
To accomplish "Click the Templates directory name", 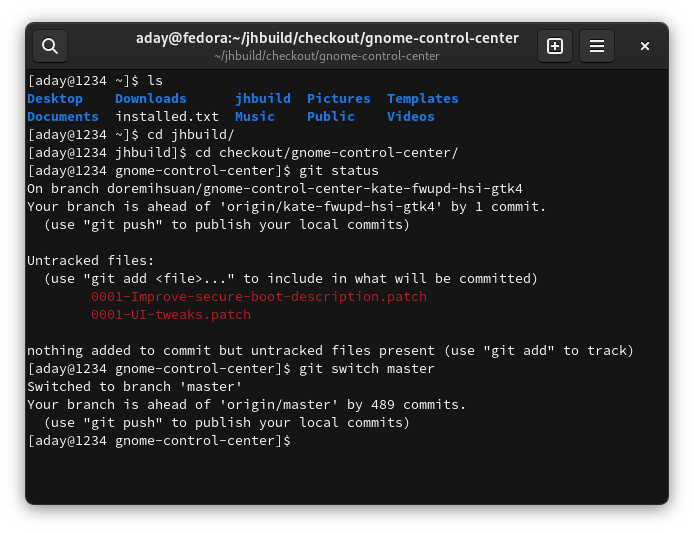I will click(423, 99).
